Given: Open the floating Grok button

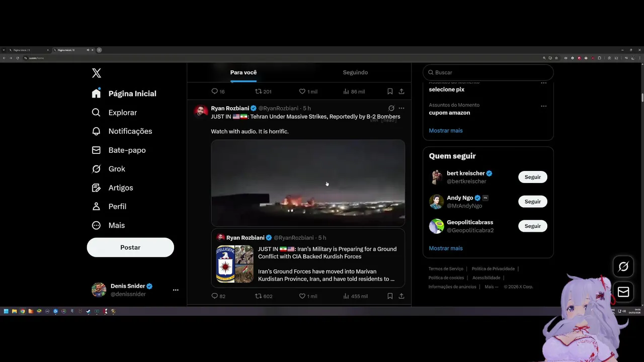Looking at the screenshot, I should point(623,266).
